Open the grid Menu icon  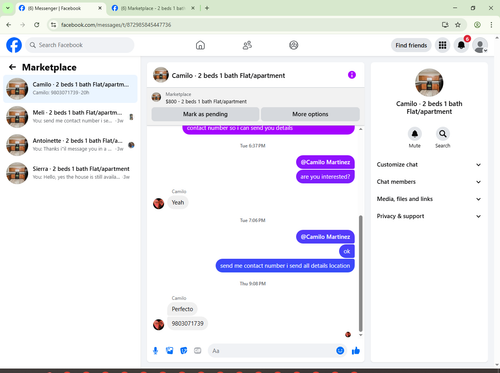442,45
